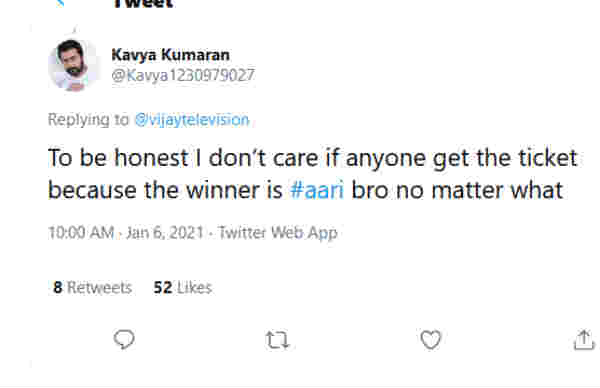View the 52 Likes list
Image resolution: width=600 pixels, height=388 pixels.
(183, 287)
